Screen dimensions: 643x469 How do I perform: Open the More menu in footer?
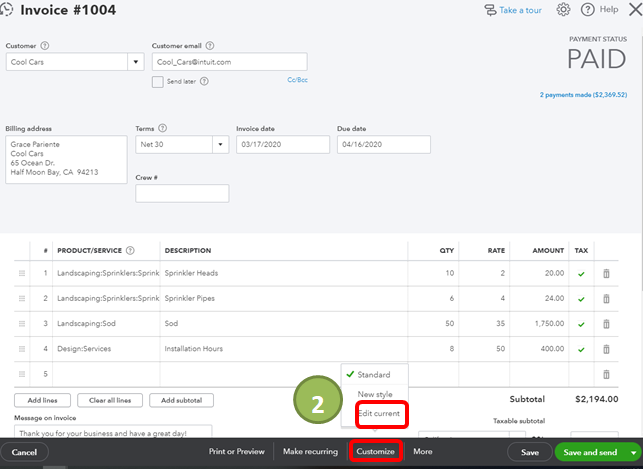click(422, 451)
